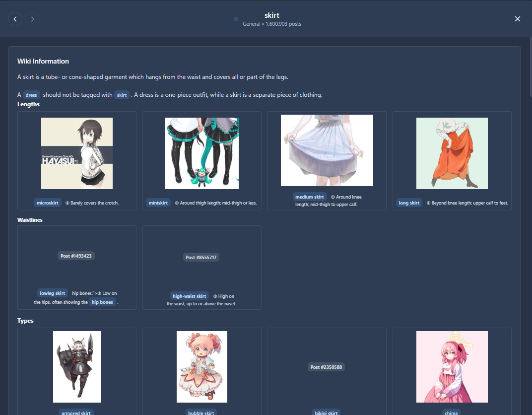
Task: Open the armored skirt tag
Action: tap(76, 413)
